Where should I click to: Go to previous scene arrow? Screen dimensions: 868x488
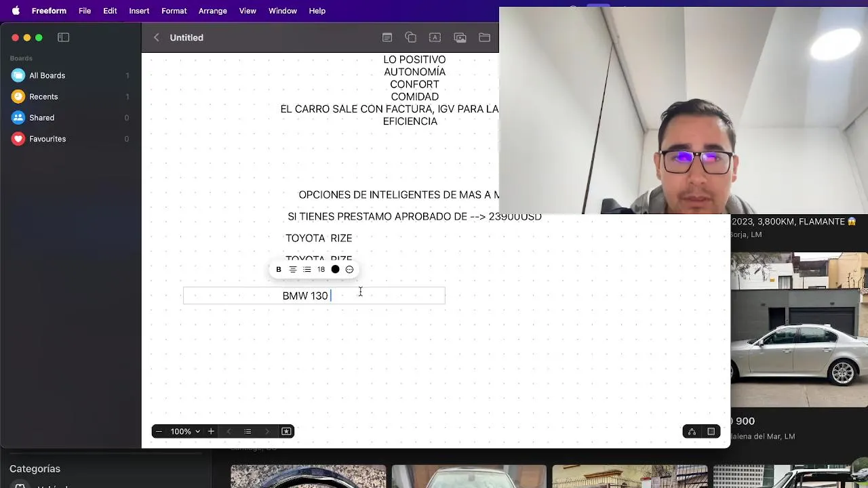pos(229,432)
